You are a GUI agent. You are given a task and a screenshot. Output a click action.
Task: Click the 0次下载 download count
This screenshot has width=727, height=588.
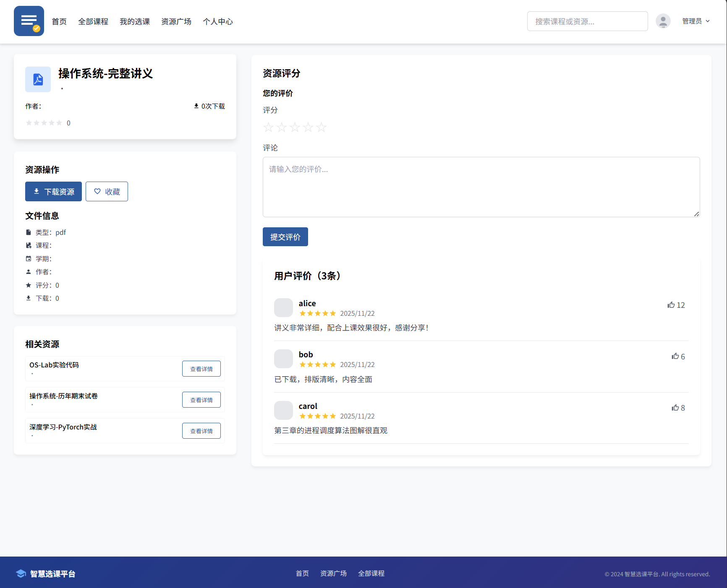(209, 106)
